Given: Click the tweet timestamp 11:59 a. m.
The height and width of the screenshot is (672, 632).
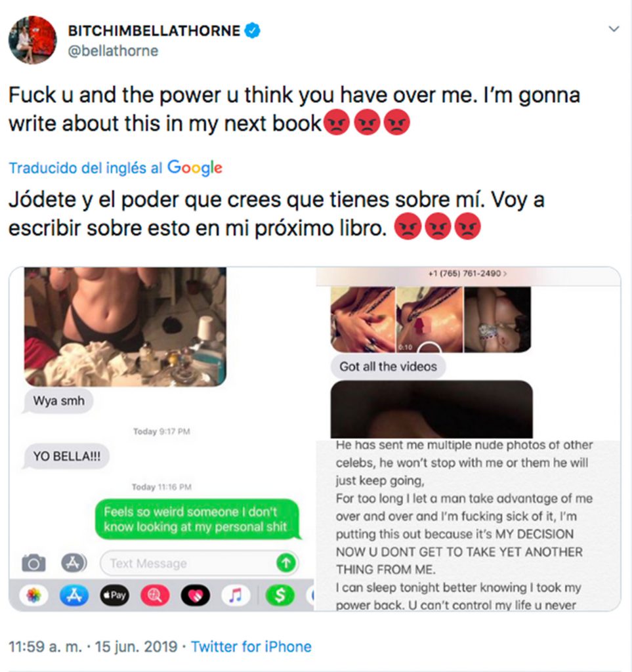Looking at the screenshot, I should tap(45, 646).
